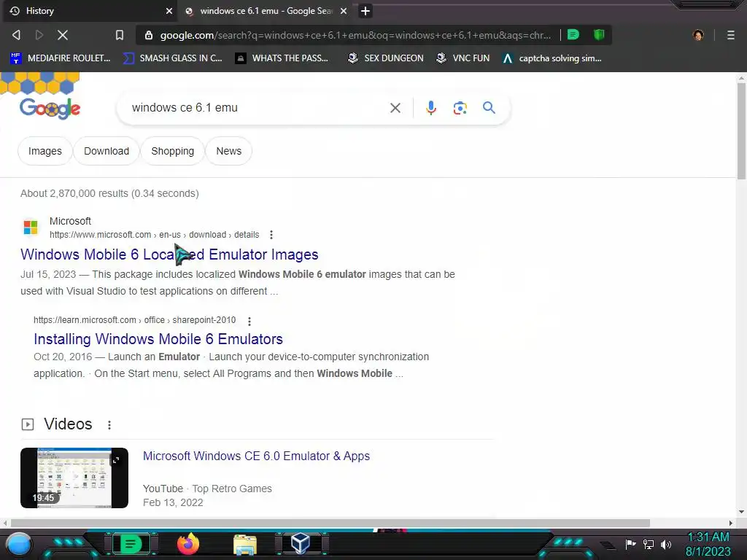Play the 19:45 video thumbnail
Viewport: 747px width, 560px height.
tap(74, 478)
